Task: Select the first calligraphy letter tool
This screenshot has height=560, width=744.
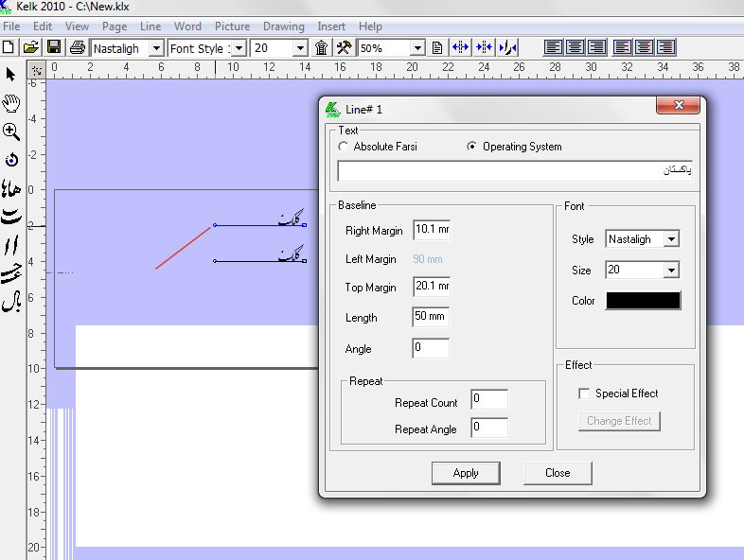Action: click(11, 189)
